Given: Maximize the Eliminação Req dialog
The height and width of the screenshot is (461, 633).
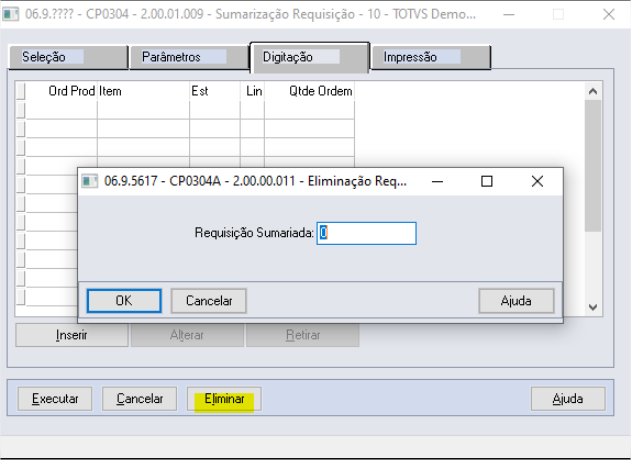Looking at the screenshot, I should 487,181.
